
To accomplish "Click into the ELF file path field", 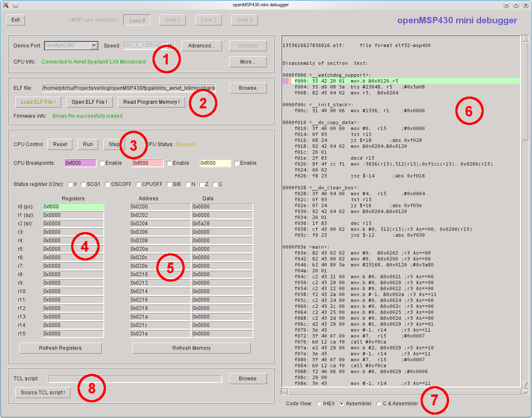I will coord(129,88).
